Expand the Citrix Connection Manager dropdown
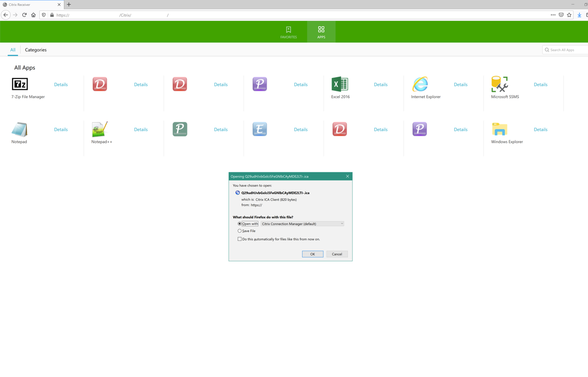This screenshot has width=588, height=377. tap(302, 224)
